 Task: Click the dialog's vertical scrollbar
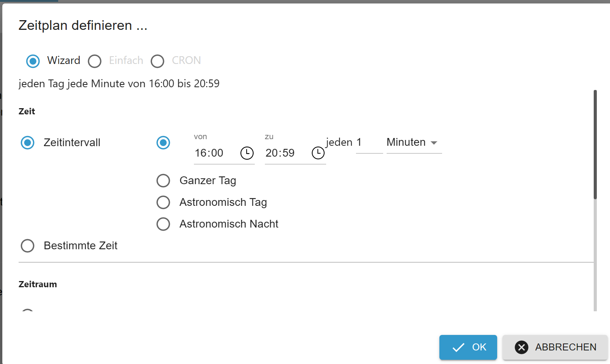[595, 145]
